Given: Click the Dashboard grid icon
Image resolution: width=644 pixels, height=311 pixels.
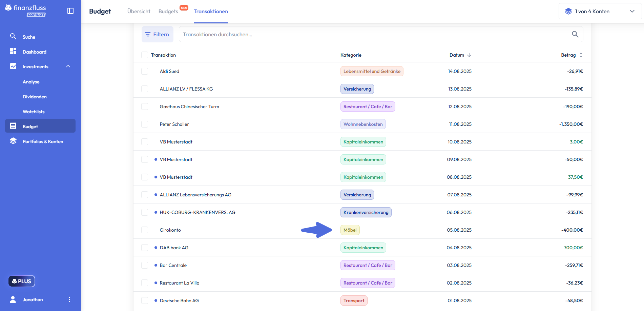Looking at the screenshot, I should (13, 52).
